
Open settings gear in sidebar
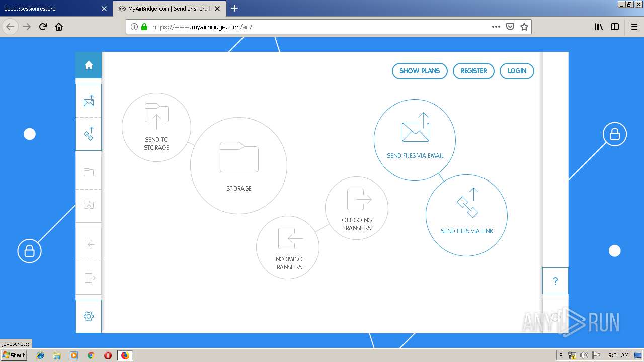pos(89,316)
